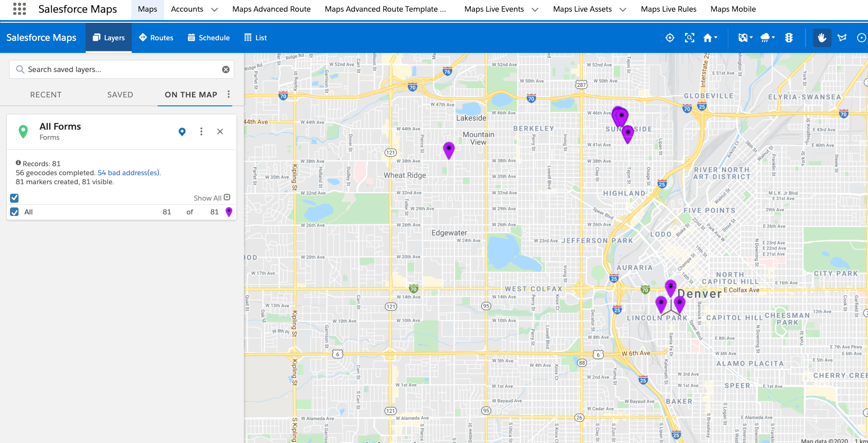Open the App Launcher grid icon
This screenshot has height=443, width=868.
(x=20, y=8)
